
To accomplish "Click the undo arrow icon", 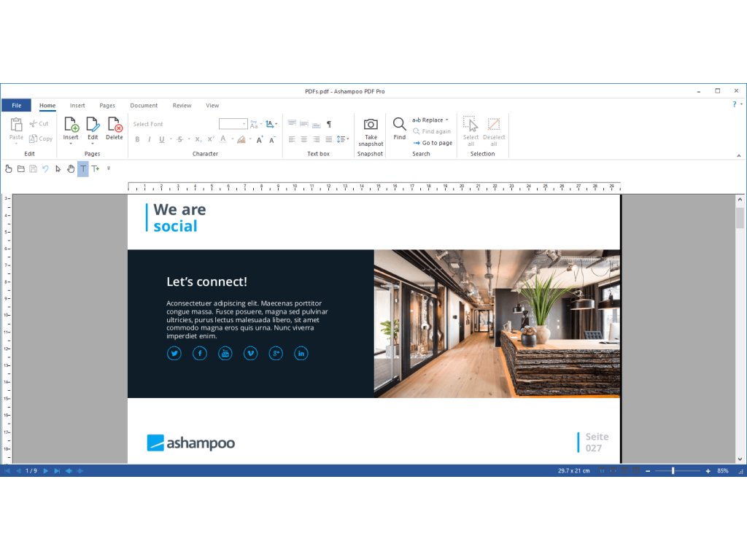I will (x=45, y=169).
